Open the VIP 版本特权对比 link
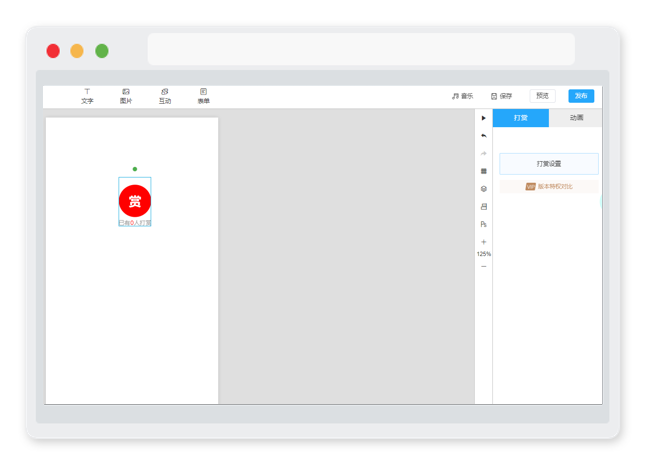The image size is (660, 460). [x=549, y=186]
